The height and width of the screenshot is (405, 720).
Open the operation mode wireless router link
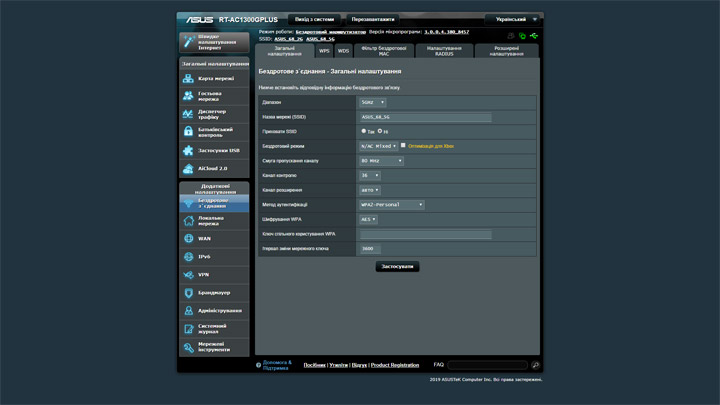click(x=331, y=32)
